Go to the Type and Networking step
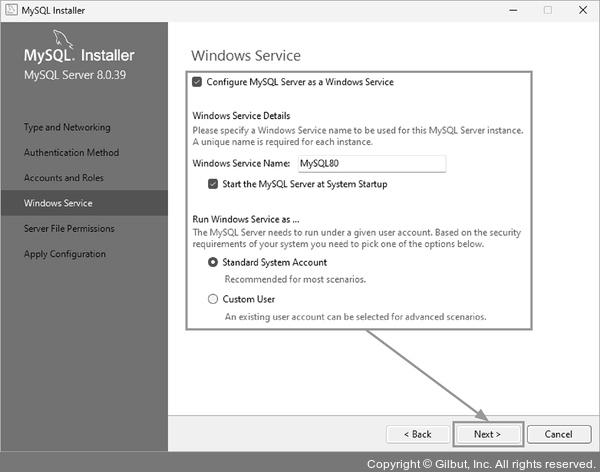 pyautogui.click(x=67, y=128)
